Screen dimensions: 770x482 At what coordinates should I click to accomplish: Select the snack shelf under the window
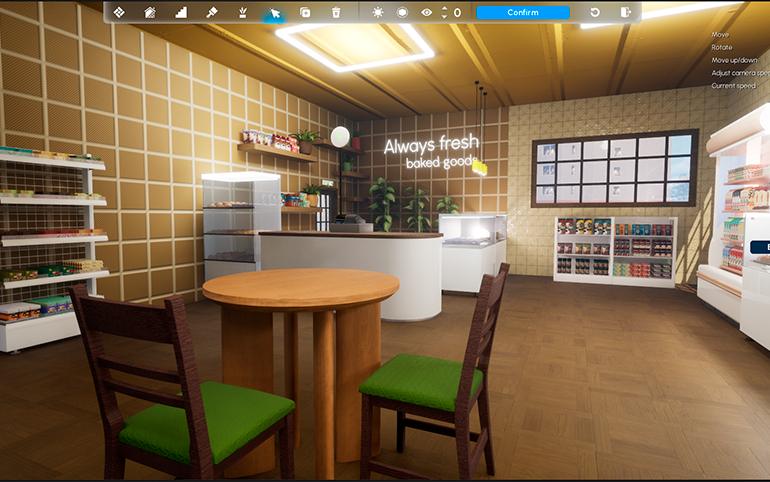coord(614,250)
